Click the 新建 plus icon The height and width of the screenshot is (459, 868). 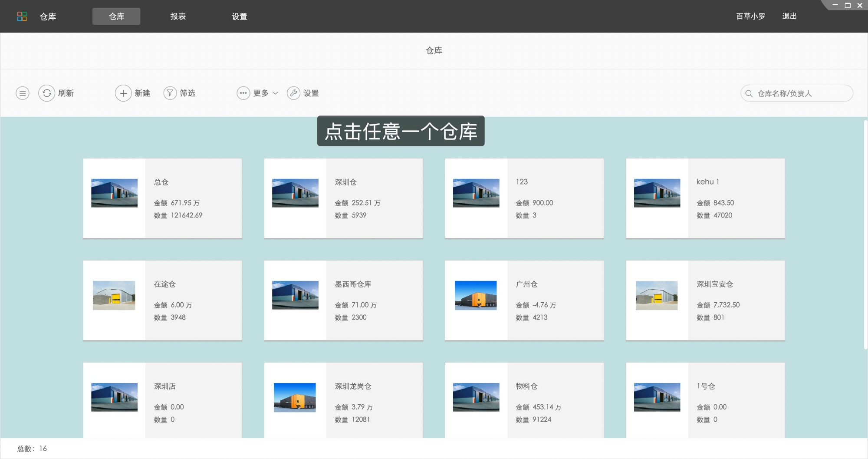pos(123,93)
